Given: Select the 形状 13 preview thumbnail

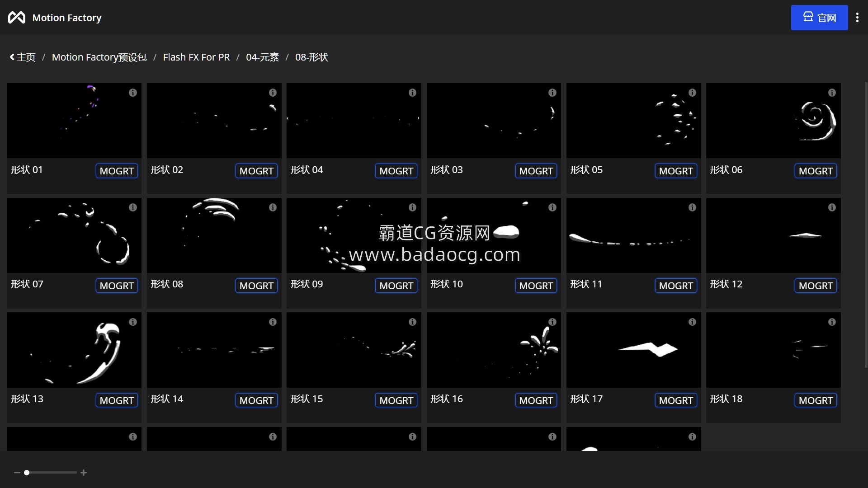Looking at the screenshot, I should (x=74, y=350).
